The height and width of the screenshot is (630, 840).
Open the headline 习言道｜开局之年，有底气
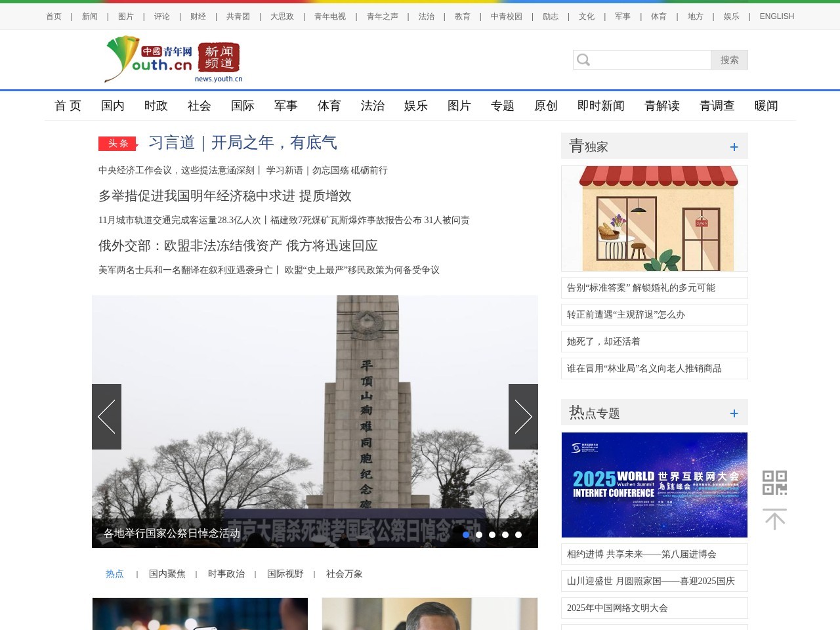point(243,143)
